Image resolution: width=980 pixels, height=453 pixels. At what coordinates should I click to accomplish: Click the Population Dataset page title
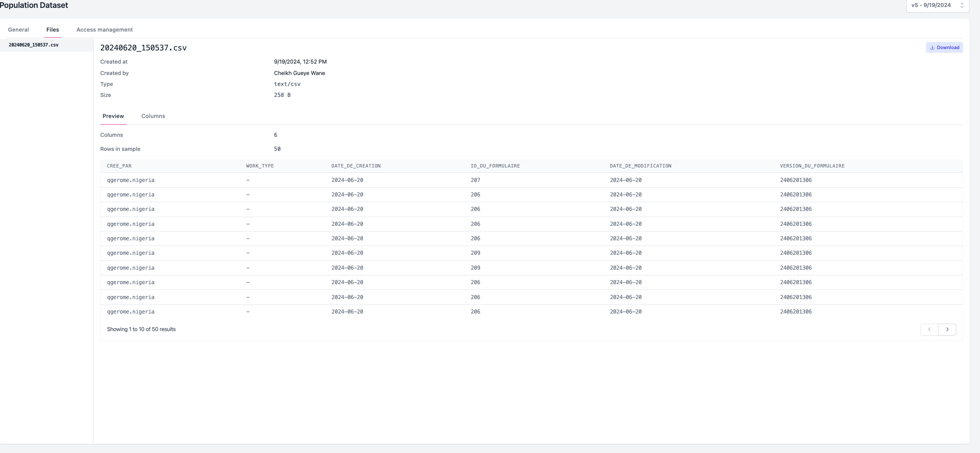34,5
